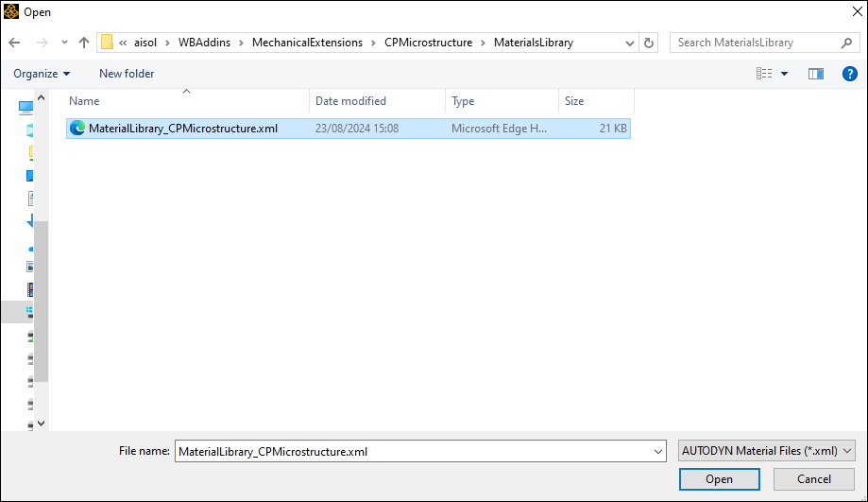Open AUTODYN Material Files type filter
Viewport: 868px width, 502px height.
[x=767, y=451]
